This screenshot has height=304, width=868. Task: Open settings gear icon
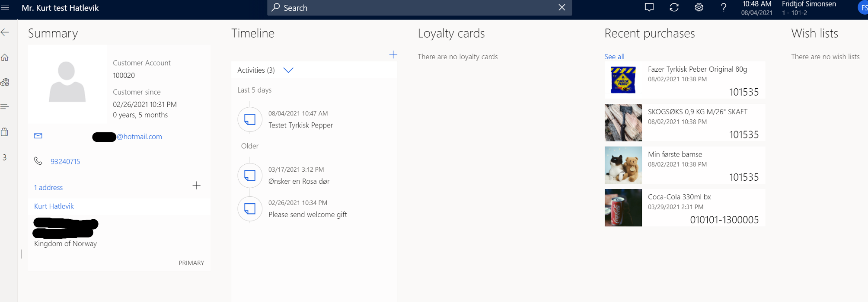[699, 7]
